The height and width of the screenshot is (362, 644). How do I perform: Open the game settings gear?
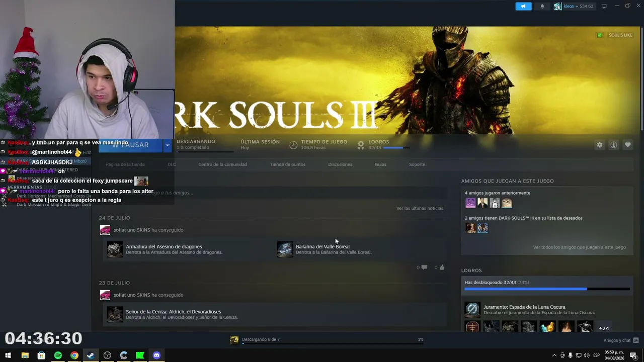(599, 145)
